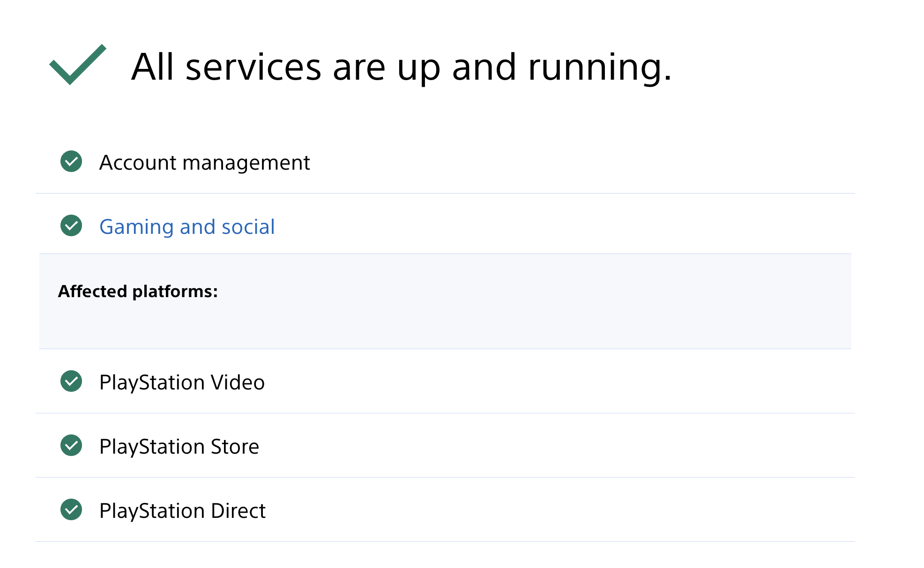
Task: Select the Affected platforms section header
Action: tap(138, 291)
